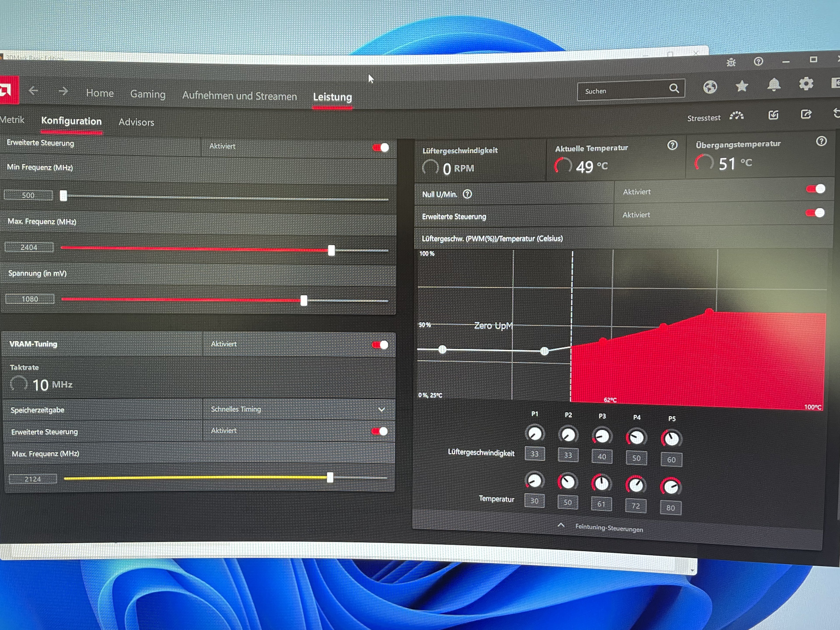Open the Advisors sub-tab
Screen dimensions: 840x630
[x=136, y=122]
